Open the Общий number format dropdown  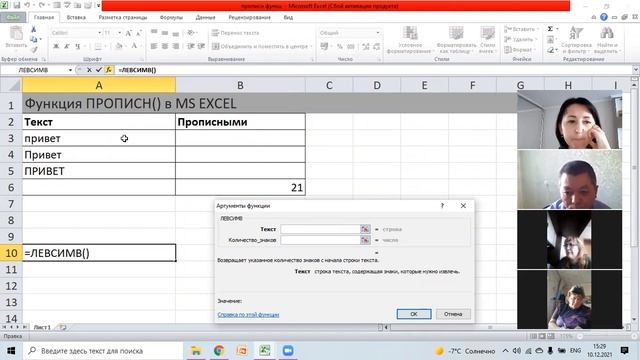click(x=378, y=33)
